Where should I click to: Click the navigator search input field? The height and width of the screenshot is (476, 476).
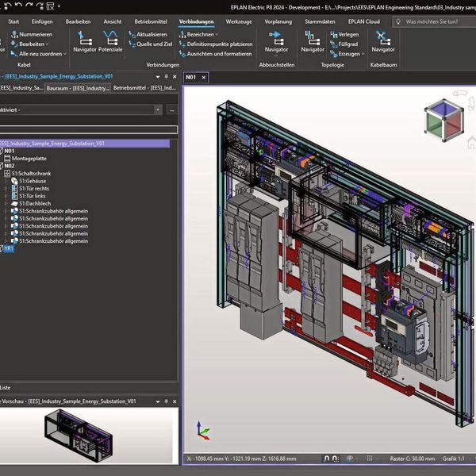[88, 129]
